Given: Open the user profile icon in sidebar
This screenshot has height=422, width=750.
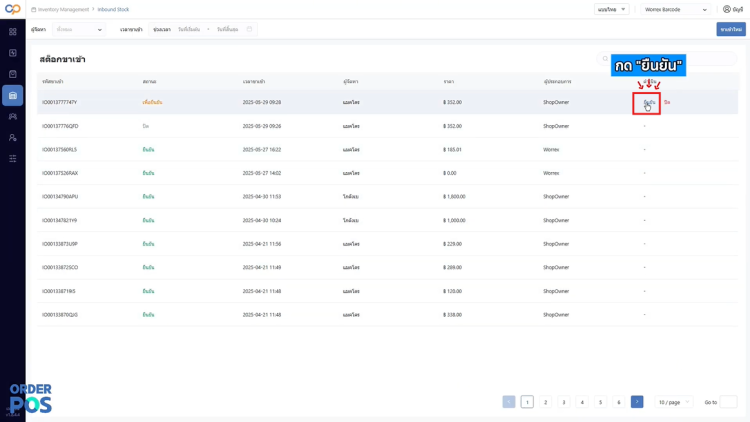Looking at the screenshot, I should pyautogui.click(x=12, y=137).
